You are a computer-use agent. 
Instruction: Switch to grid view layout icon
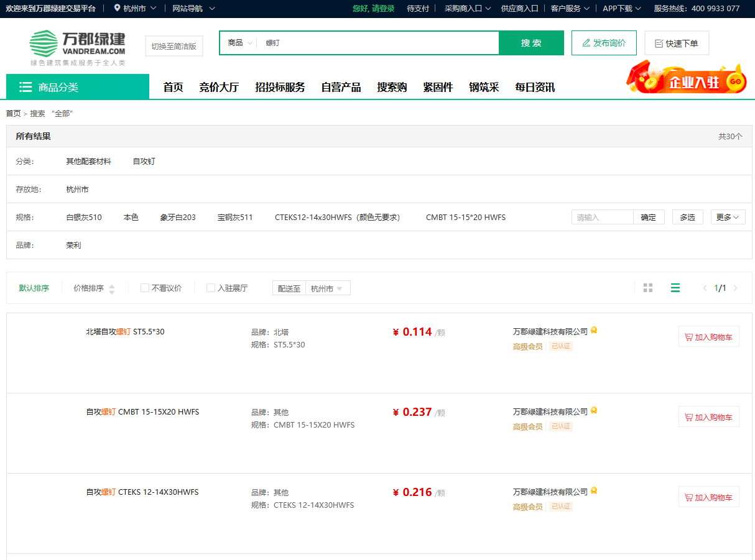pos(648,288)
